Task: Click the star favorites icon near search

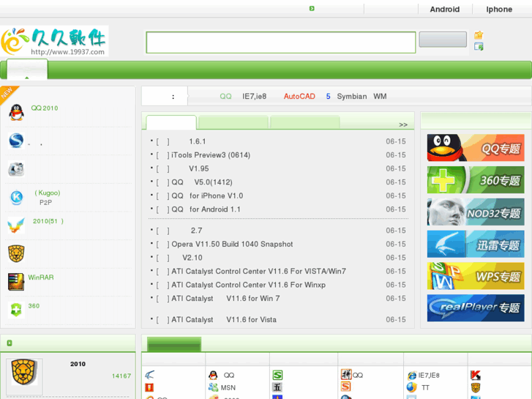Action: [x=479, y=34]
